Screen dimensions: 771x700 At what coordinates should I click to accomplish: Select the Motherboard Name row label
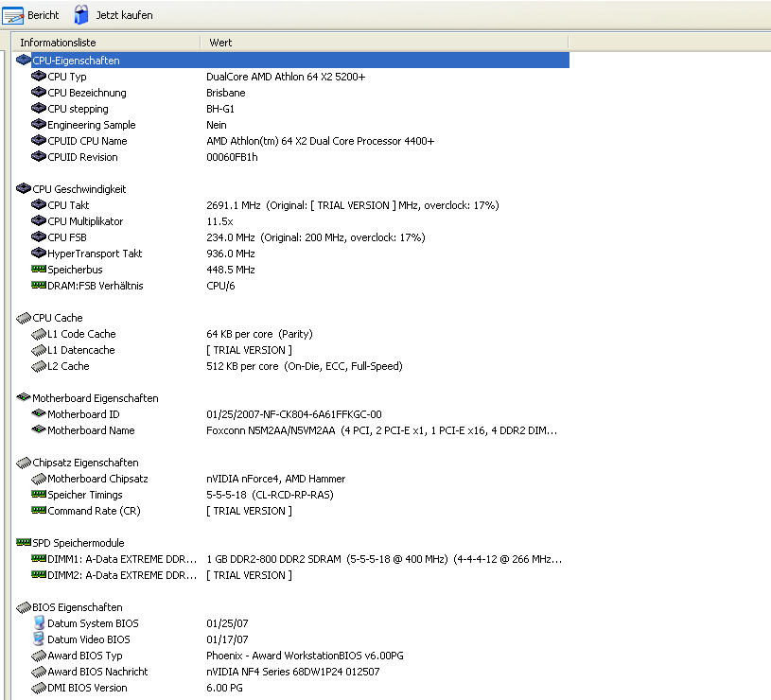click(91, 430)
